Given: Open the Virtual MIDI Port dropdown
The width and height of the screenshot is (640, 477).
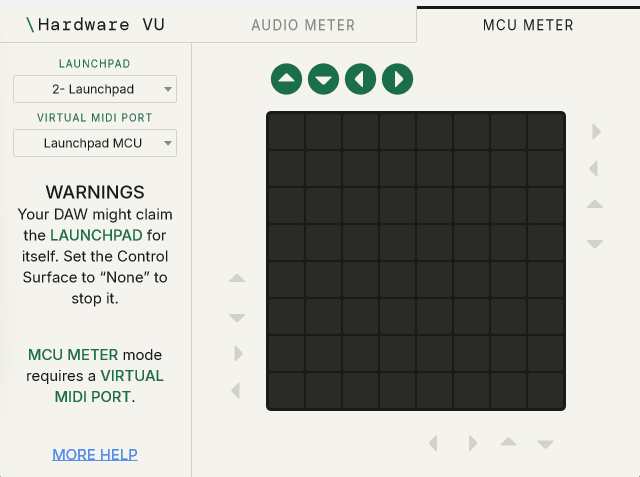Looking at the screenshot, I should [x=95, y=143].
